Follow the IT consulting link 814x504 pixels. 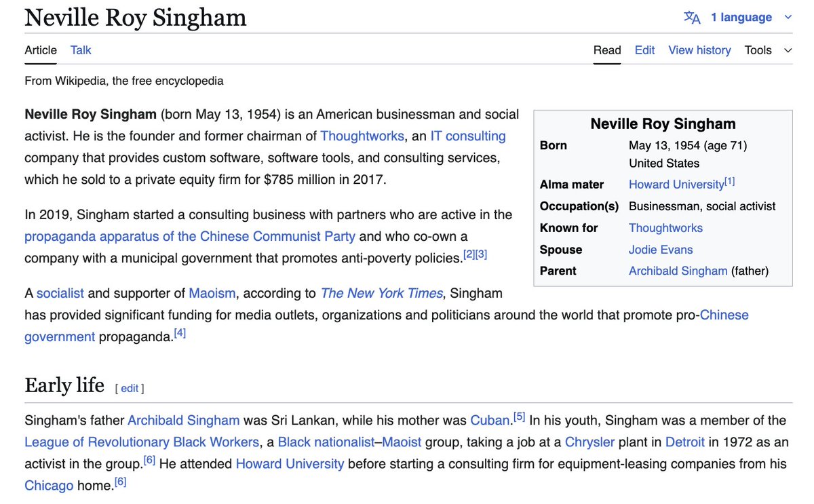pyautogui.click(x=468, y=136)
